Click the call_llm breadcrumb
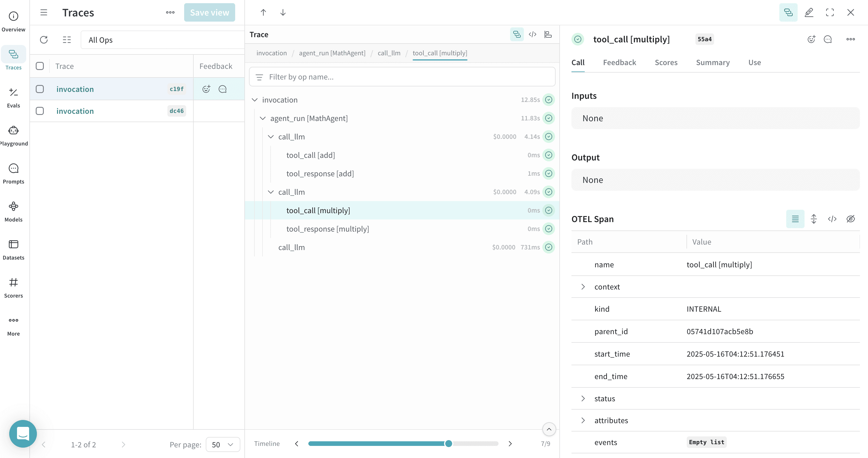The width and height of the screenshot is (868, 458). pos(389,53)
